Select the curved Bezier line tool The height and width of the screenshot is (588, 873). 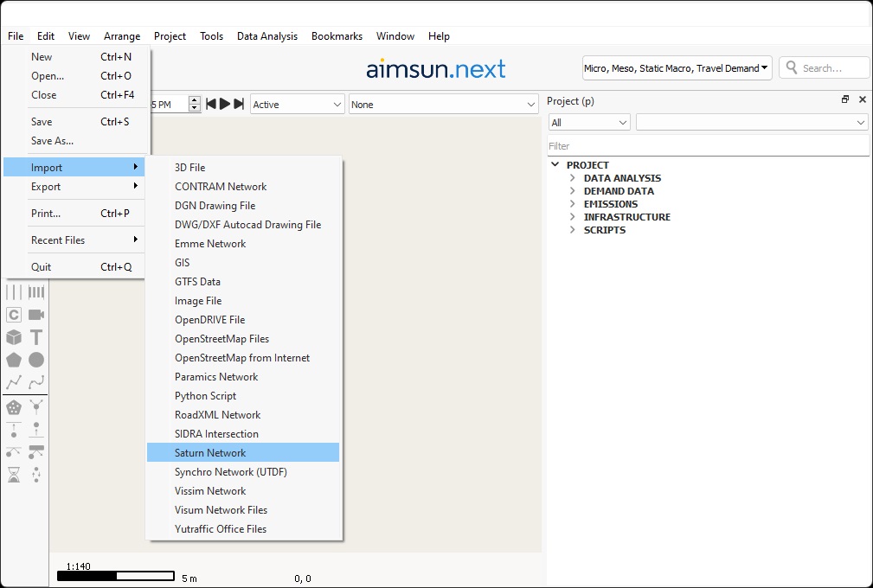coord(36,382)
